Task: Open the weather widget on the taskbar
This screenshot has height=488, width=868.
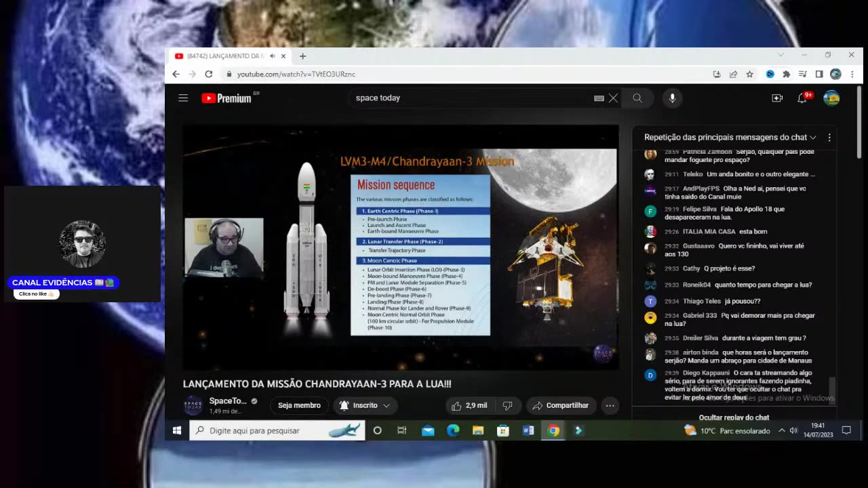Action: (727, 430)
